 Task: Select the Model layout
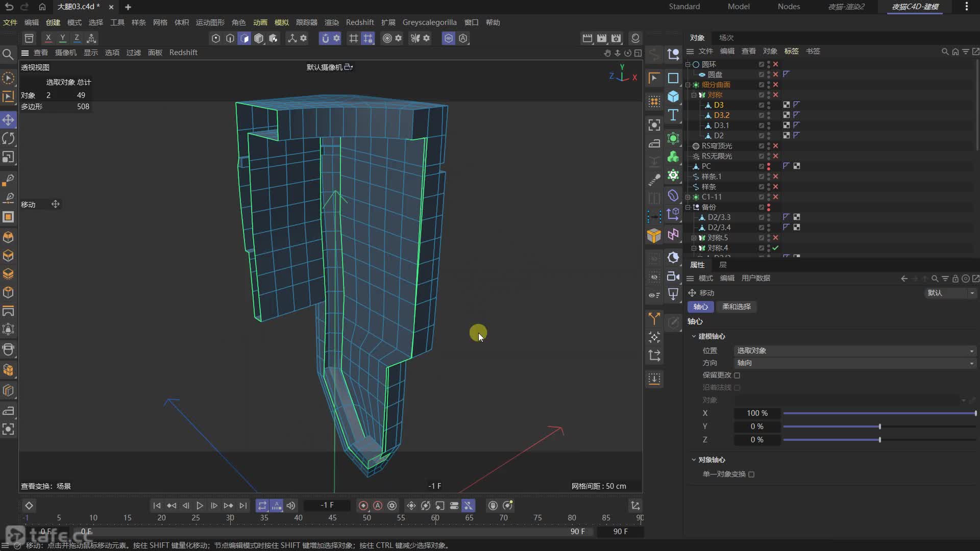[x=738, y=7]
